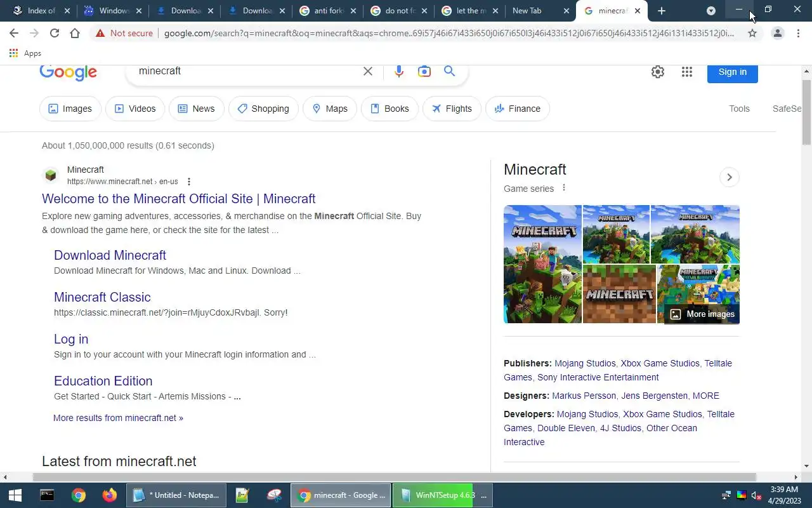Open a new browser tab
Viewport: 812px width, 508px height.
point(662,11)
